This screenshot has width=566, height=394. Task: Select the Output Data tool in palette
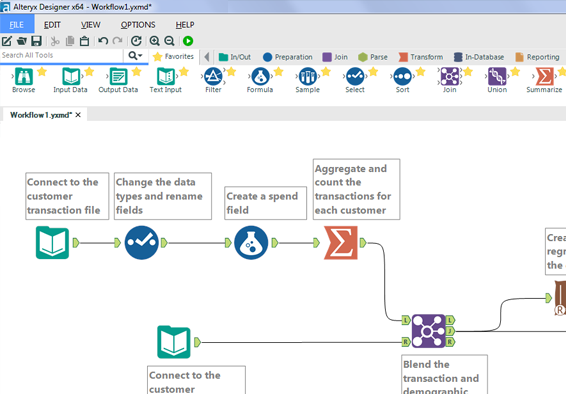click(118, 80)
